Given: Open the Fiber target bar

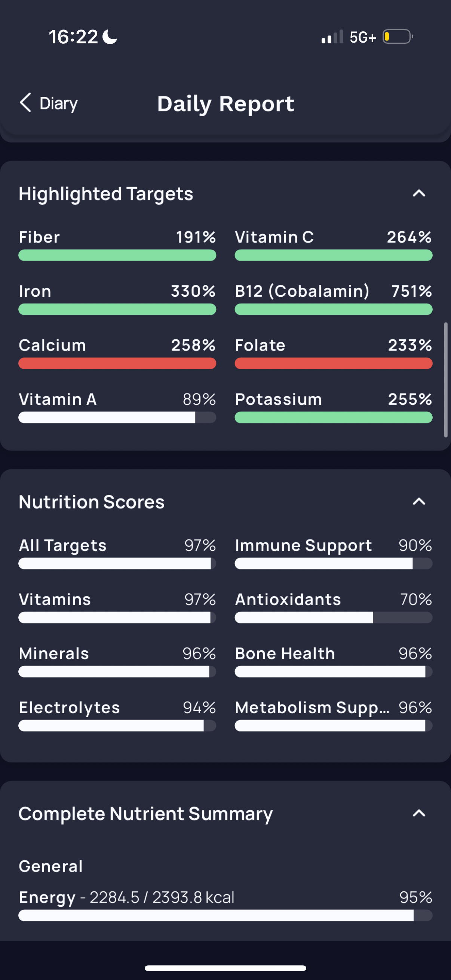Looking at the screenshot, I should point(117,255).
